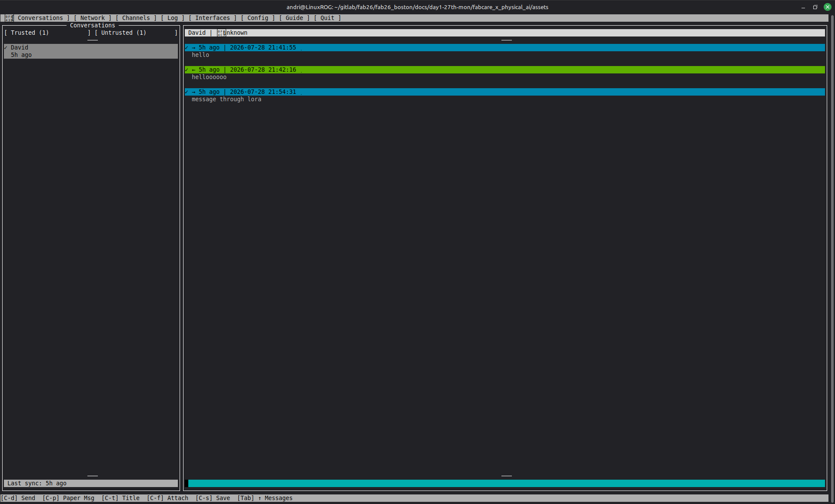Screen dimensions: 835x504
Task: Click the Last sync: 5h ago status
Action: (x=37, y=483)
